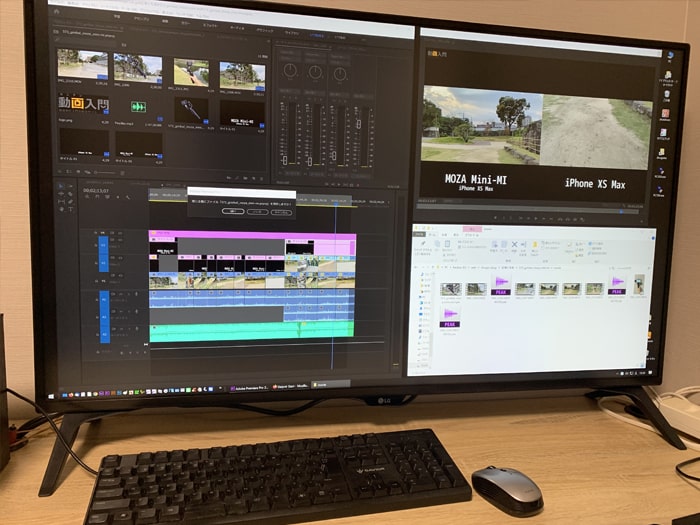Click the first (Yes) button in save dialog
The height and width of the screenshot is (525, 700).
pyautogui.click(x=233, y=211)
